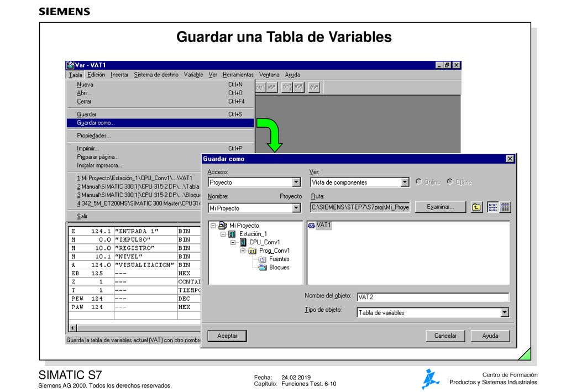
Task: Choose Preparar página... menu entry
Action: pyautogui.click(x=134, y=157)
